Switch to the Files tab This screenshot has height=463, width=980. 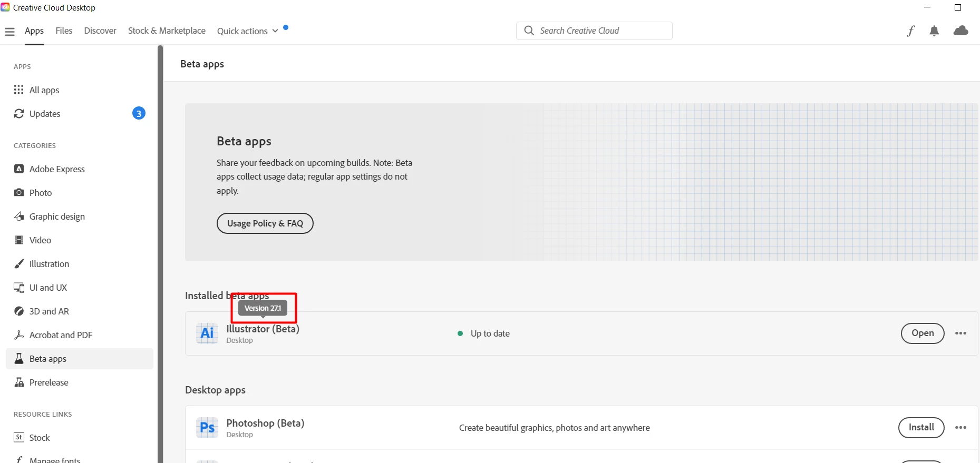pos(64,31)
